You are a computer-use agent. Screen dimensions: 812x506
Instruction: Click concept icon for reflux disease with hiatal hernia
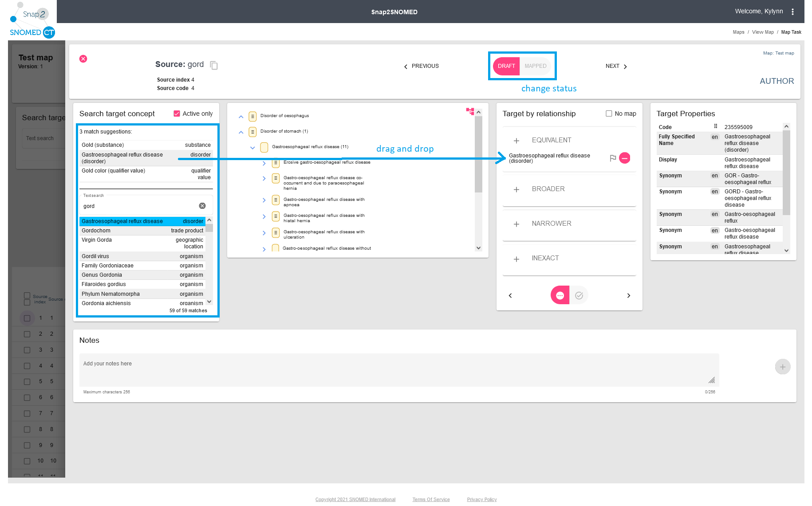276,216
